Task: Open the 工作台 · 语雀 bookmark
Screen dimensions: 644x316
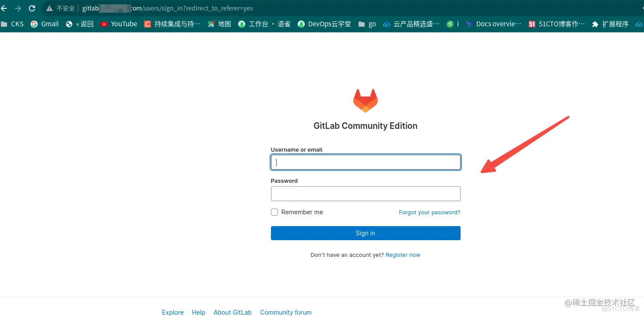Action: pos(264,24)
